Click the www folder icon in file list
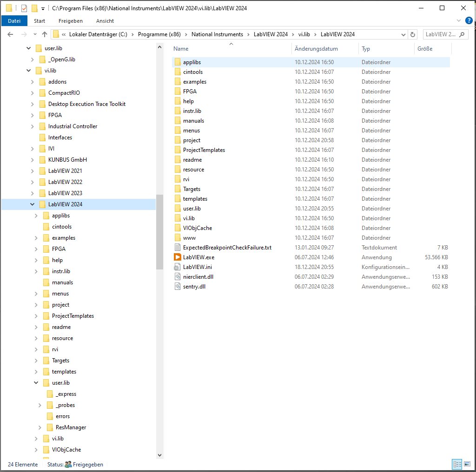 [178, 238]
